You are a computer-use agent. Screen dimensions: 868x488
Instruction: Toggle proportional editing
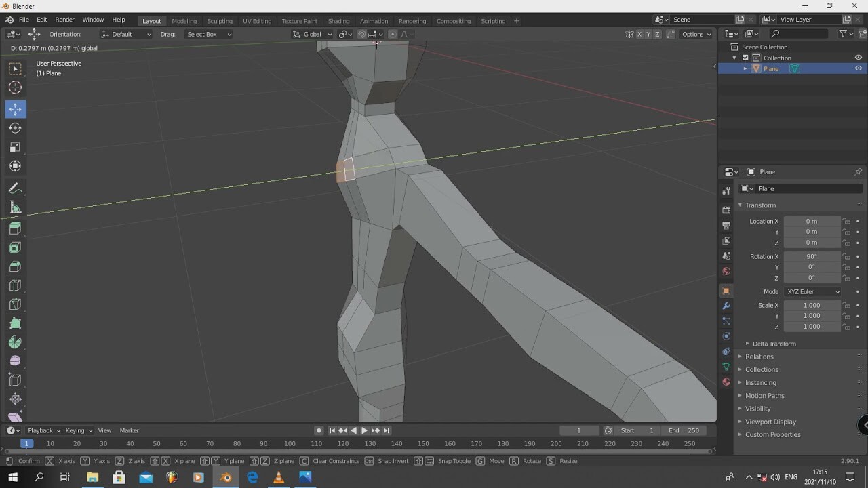[391, 34]
